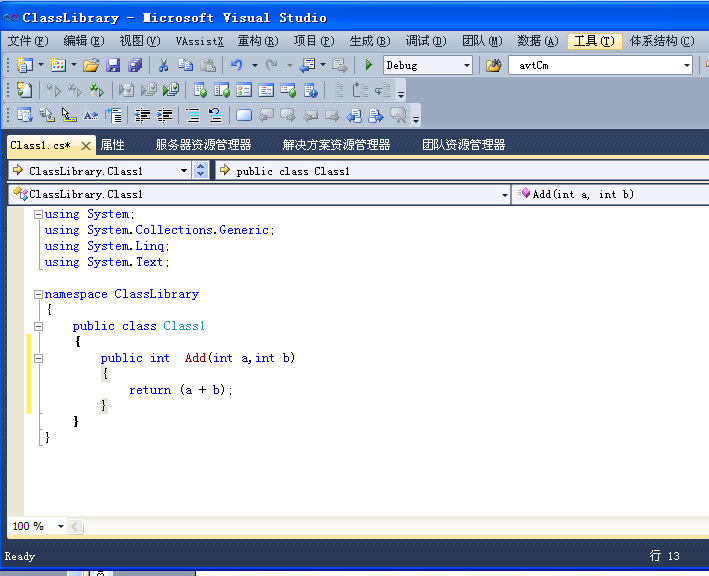Click the test window icon with the blue exclamation badge
Screen dimensions: 709x576
click(x=311, y=90)
